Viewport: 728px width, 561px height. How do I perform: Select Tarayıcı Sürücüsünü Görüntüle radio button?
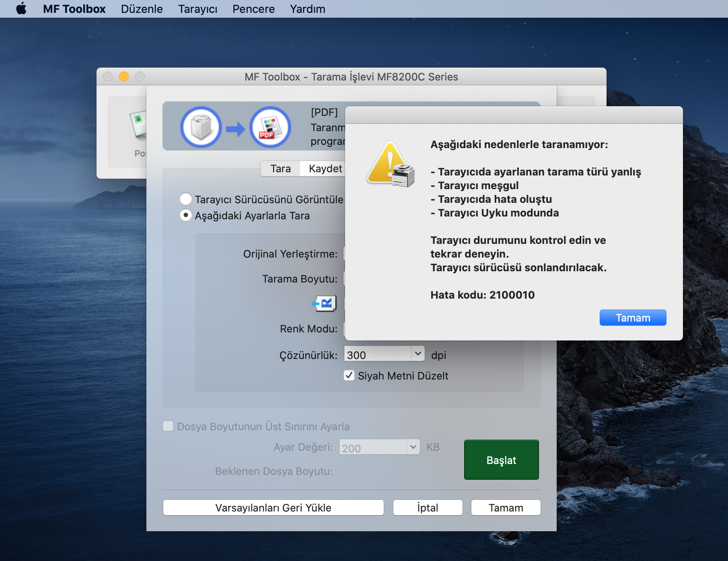click(x=185, y=199)
